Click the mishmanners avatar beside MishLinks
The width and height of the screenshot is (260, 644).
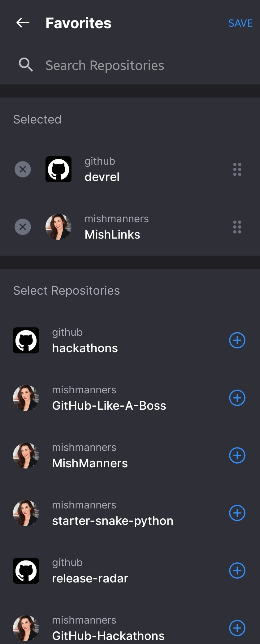[x=58, y=227]
